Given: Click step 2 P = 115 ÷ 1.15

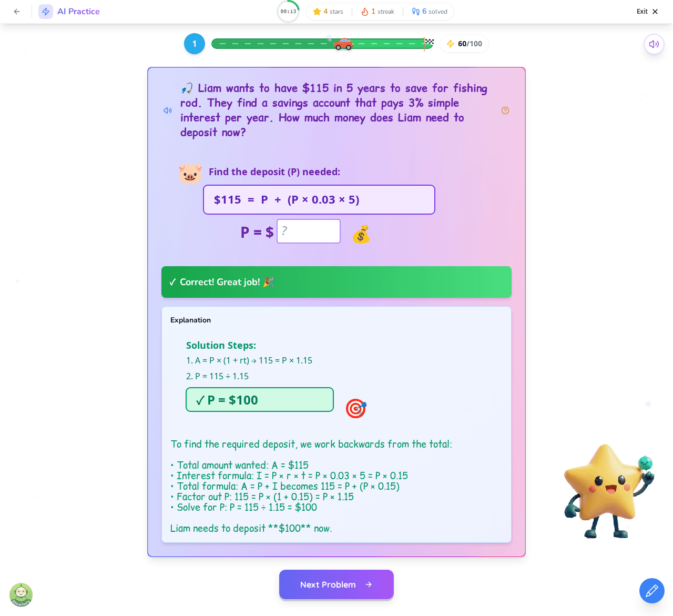Looking at the screenshot, I should pyautogui.click(x=218, y=376).
